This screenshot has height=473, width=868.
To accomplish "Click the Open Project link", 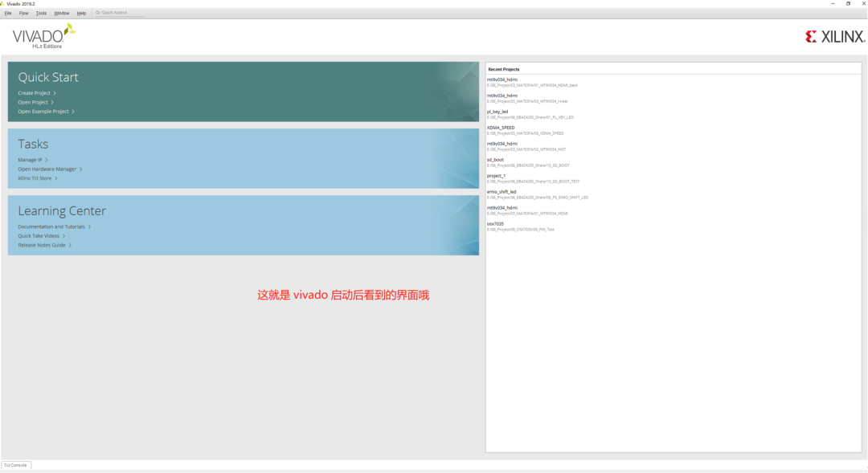I will [x=35, y=102].
